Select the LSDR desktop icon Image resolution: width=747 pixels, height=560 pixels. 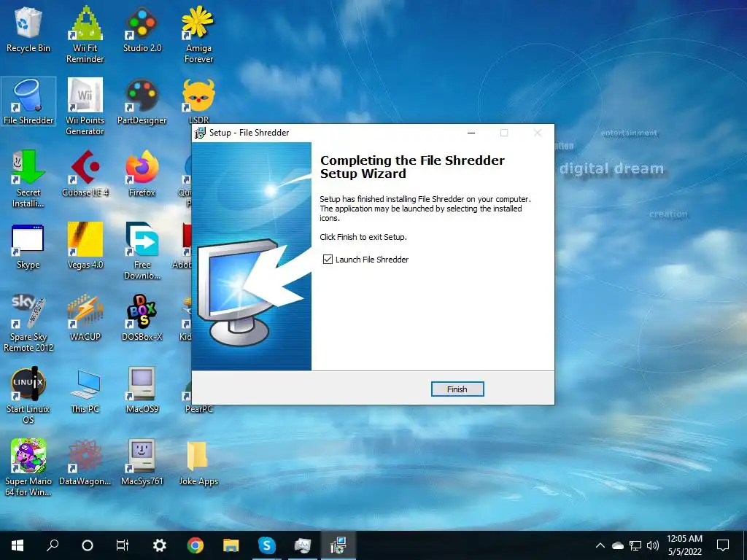(x=198, y=101)
